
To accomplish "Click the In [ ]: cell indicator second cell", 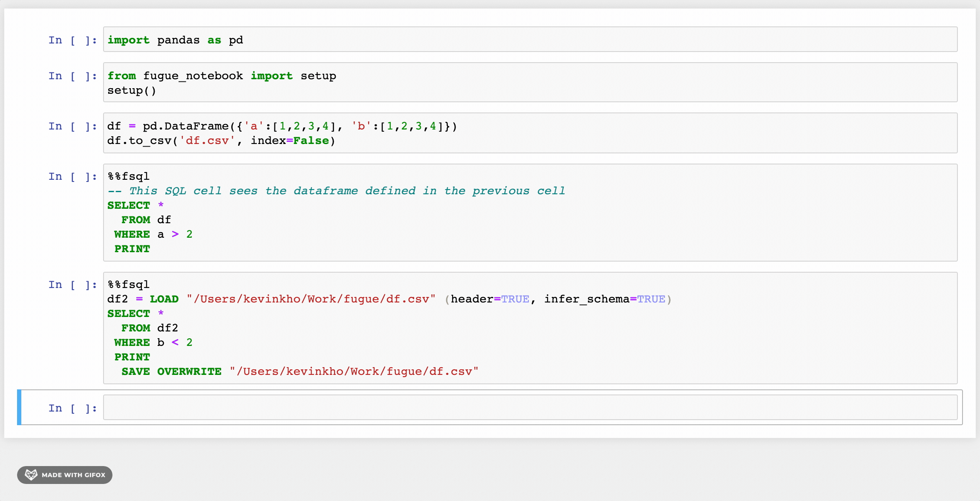I will click(72, 75).
